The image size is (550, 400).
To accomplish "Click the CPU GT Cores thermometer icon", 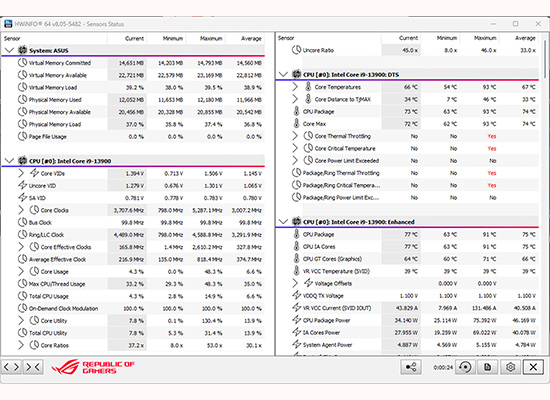I will (296, 259).
